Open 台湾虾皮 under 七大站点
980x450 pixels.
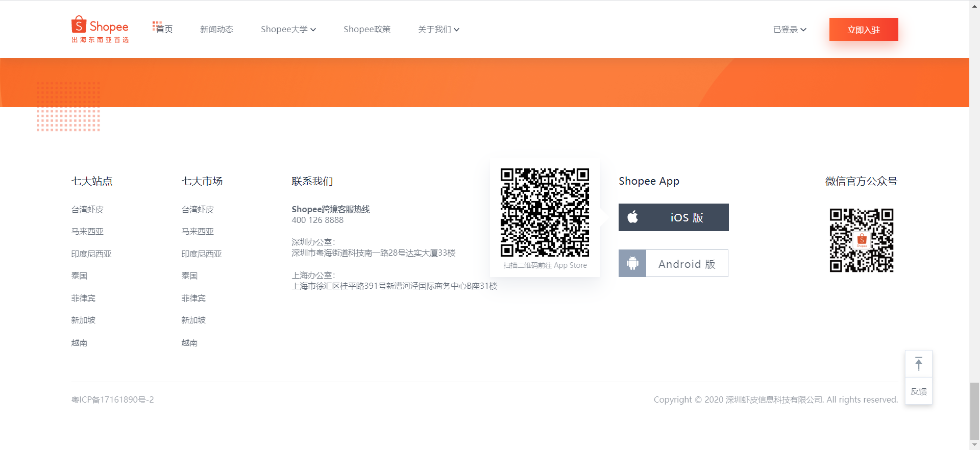click(x=87, y=210)
